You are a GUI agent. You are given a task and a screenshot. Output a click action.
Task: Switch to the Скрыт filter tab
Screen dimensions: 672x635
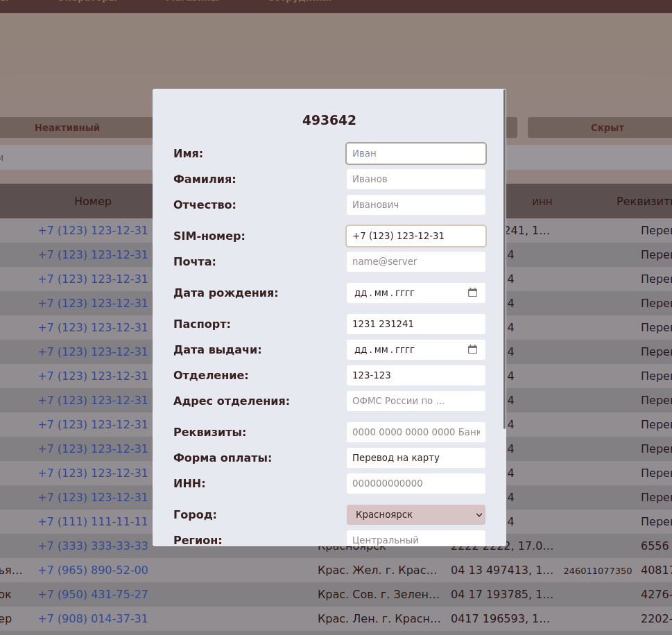coord(607,128)
